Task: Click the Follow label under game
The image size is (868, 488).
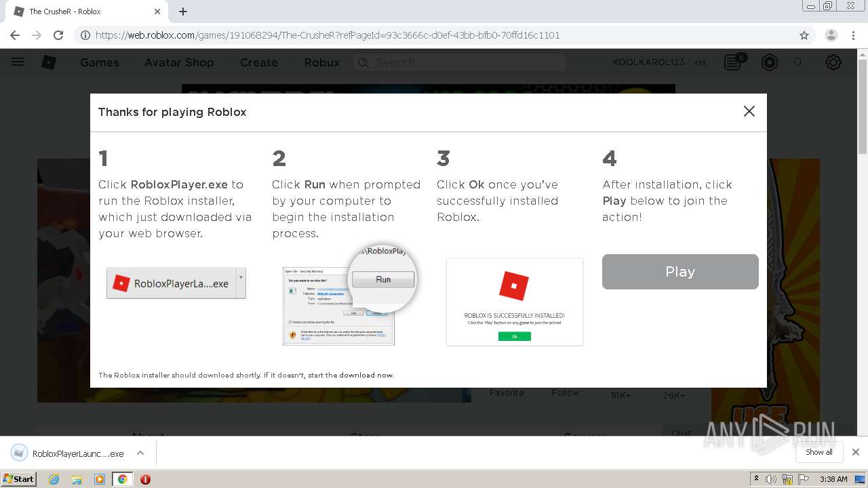Action: pos(566,393)
